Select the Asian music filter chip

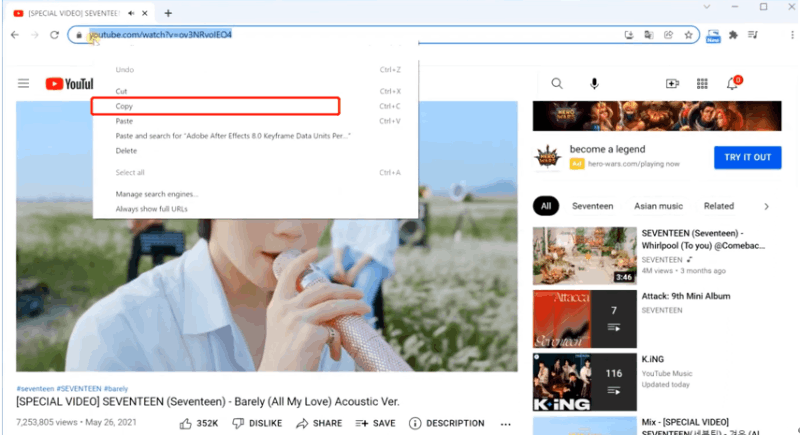(x=658, y=206)
